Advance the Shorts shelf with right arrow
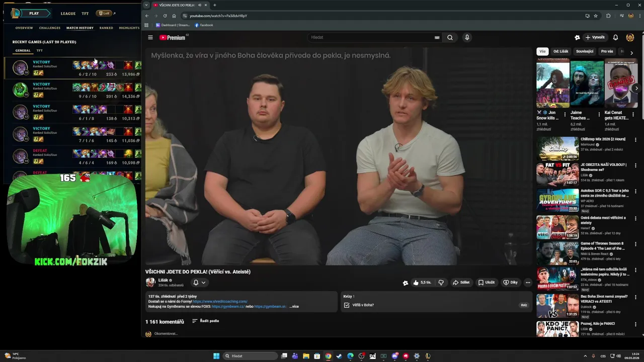Screen dimensions: 644x362 click(636, 88)
